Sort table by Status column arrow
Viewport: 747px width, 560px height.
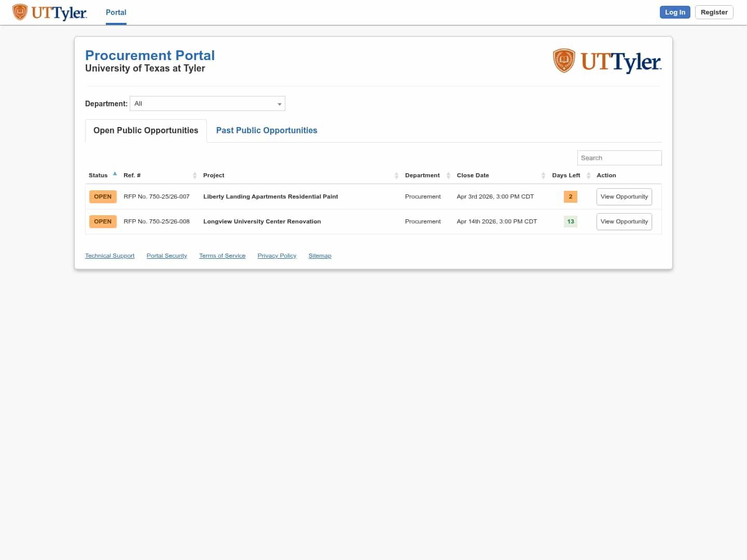click(115, 174)
